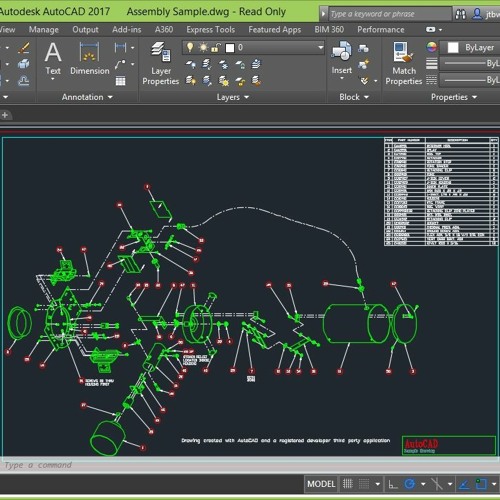Viewport: 500px width, 500px height.
Task: Open the linear dimension type dropdown arrow
Action: pyautogui.click(x=132, y=48)
